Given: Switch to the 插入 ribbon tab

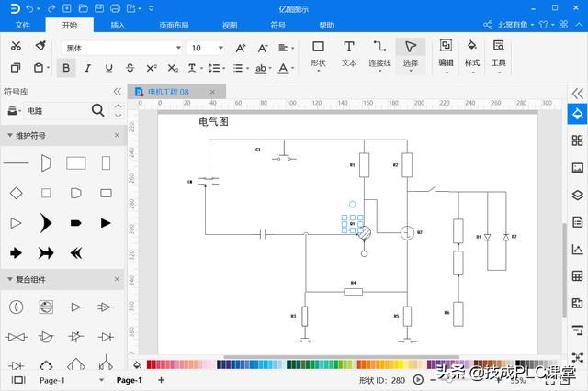Looking at the screenshot, I should [118, 26].
